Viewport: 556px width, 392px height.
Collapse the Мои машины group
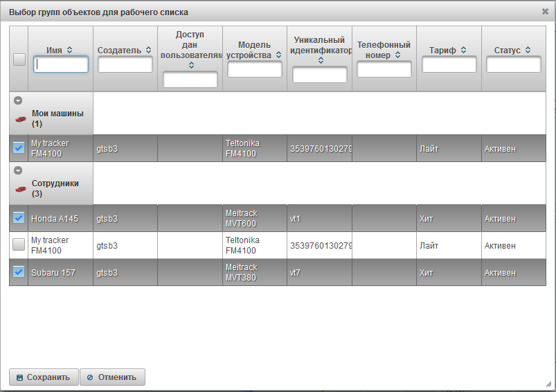(18, 100)
